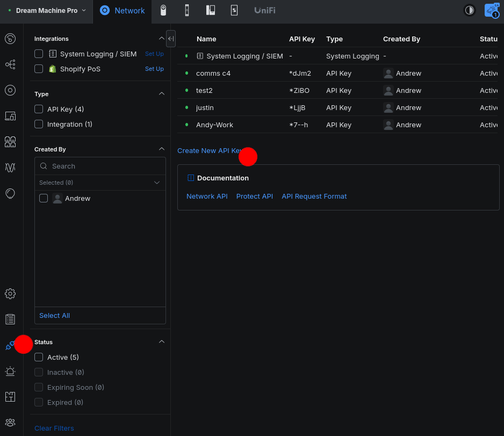
Task: Open the floorplan icon in left sidebar
Action: (10, 397)
